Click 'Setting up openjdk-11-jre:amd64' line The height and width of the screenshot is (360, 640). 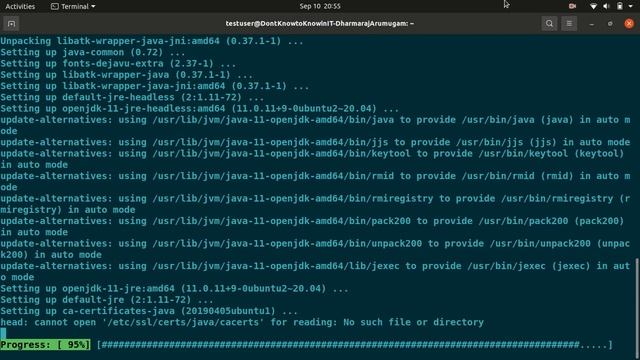tap(174, 289)
